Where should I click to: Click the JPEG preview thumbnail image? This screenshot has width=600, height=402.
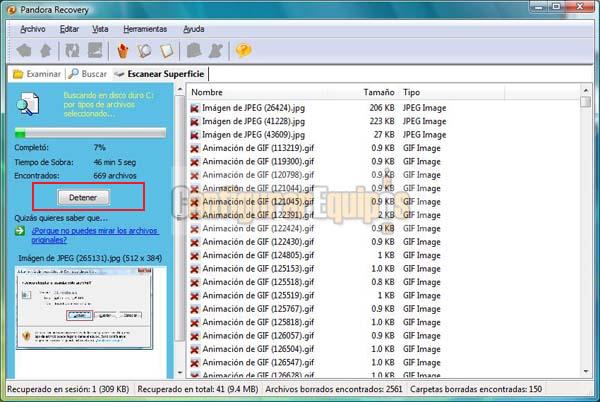point(85,308)
